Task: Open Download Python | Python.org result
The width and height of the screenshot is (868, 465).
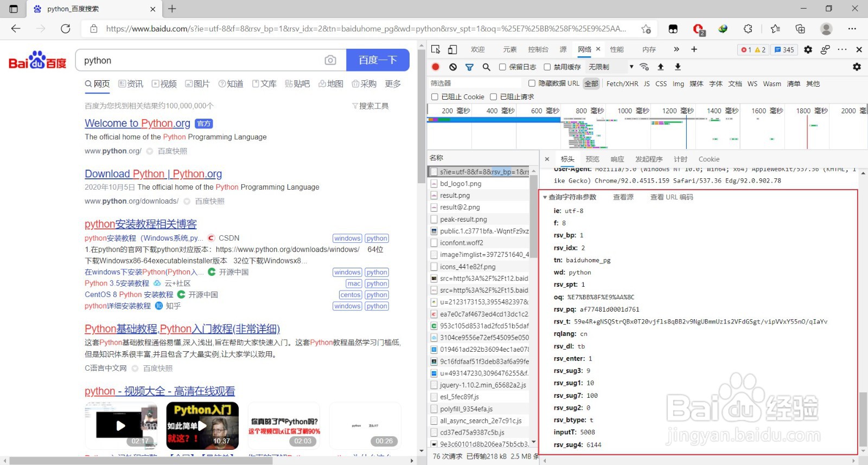Action: pyautogui.click(x=154, y=174)
